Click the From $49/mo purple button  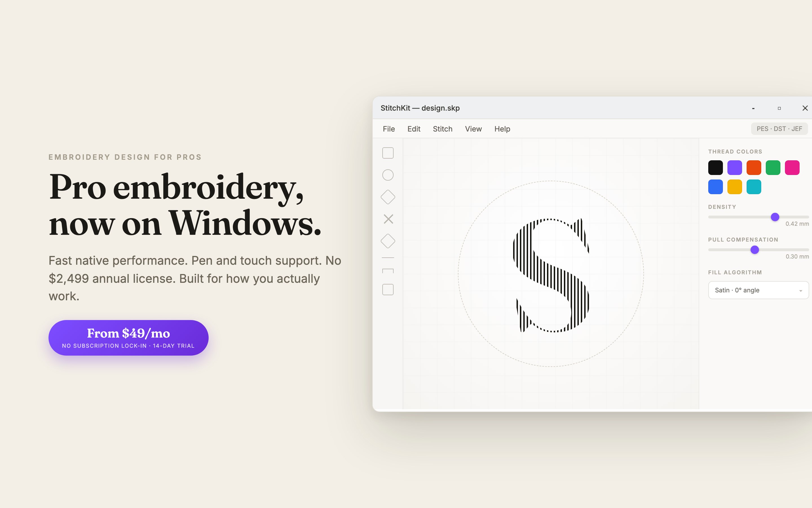point(129,338)
